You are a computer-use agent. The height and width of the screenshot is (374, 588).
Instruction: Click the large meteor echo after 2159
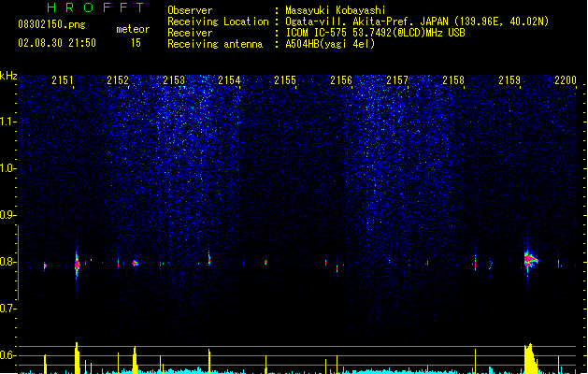[530, 260]
